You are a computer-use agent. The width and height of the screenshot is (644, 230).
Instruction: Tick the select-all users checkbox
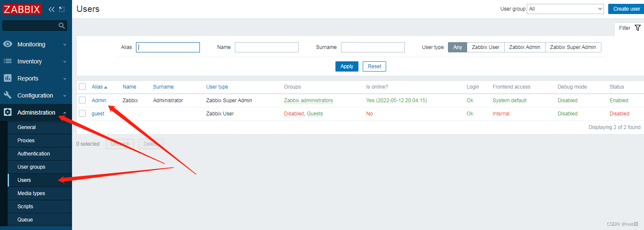[x=82, y=86]
